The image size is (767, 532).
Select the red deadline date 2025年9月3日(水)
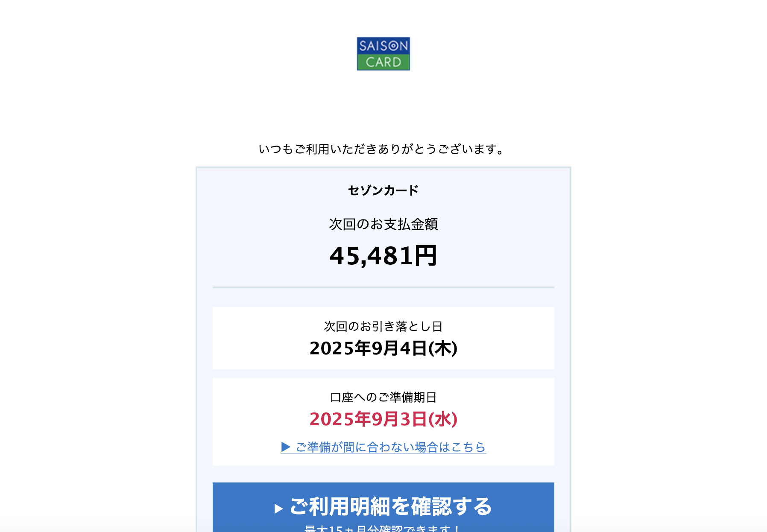(x=383, y=419)
